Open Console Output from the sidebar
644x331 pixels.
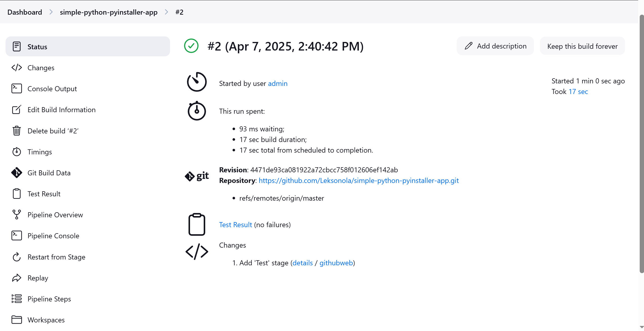[x=88, y=89]
